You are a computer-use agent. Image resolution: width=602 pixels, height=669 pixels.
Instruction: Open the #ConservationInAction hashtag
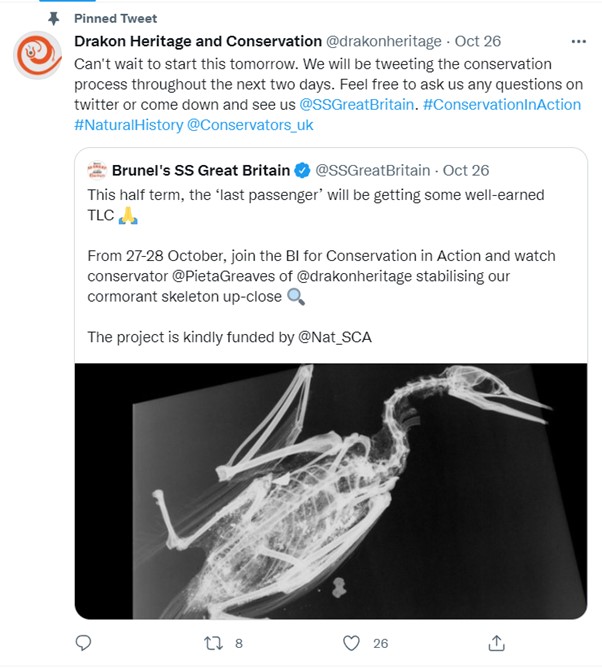pos(502,105)
